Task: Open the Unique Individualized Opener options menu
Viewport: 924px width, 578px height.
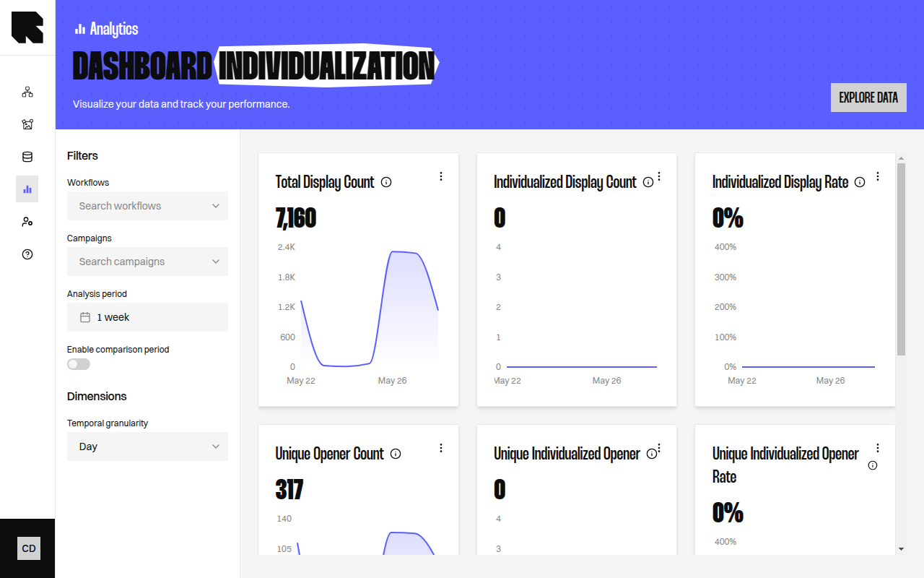Action: (659, 448)
